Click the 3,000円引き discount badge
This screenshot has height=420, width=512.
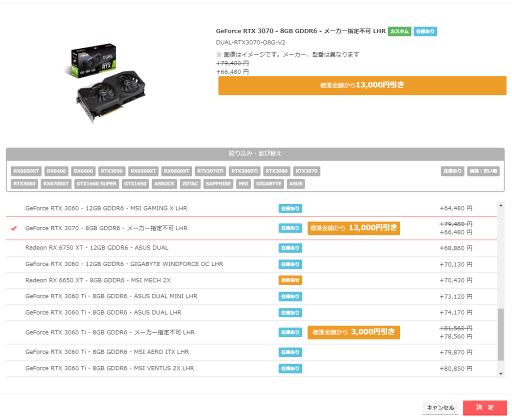pyautogui.click(x=353, y=332)
